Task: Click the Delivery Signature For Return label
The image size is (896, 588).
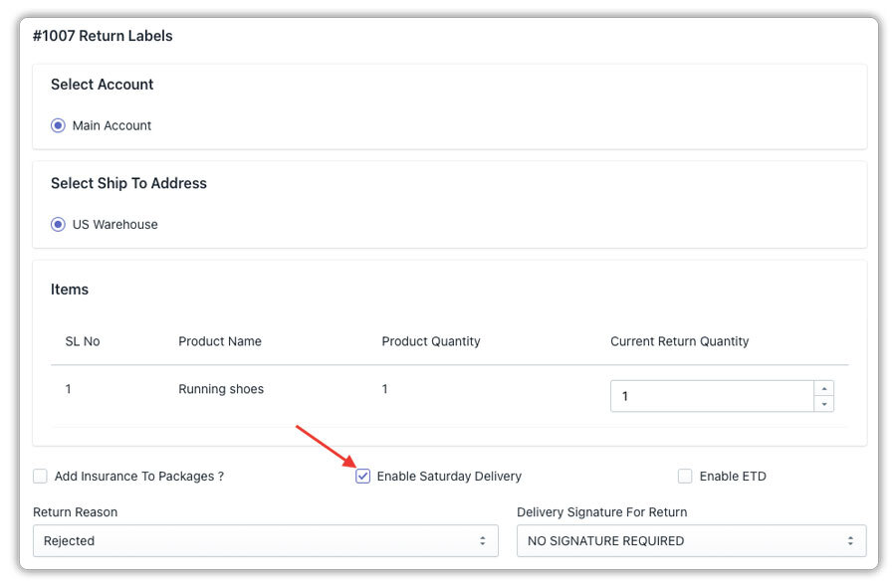Action: coord(601,512)
